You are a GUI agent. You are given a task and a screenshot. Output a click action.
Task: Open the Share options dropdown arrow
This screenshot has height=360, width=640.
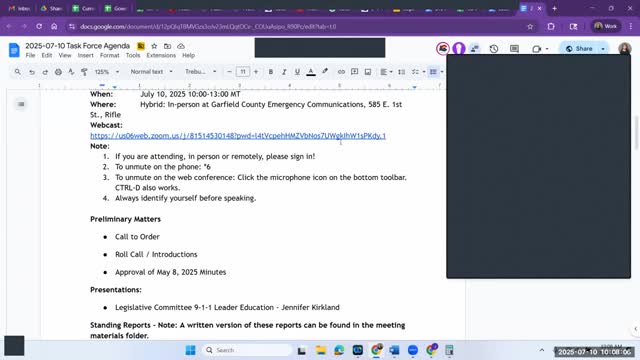point(603,49)
